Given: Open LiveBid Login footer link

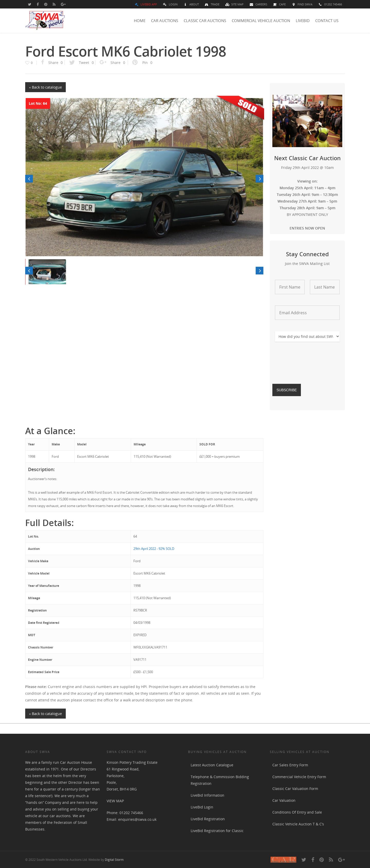Looking at the screenshot, I should [x=202, y=807].
